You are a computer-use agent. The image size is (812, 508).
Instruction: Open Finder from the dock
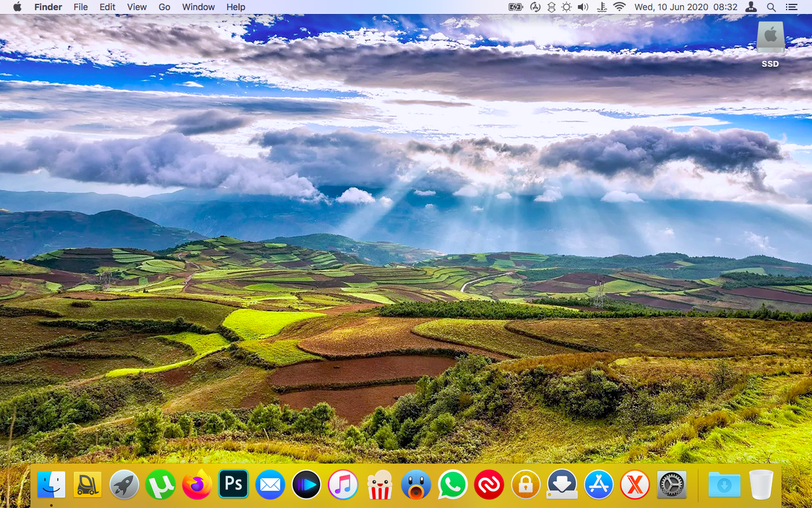coord(51,486)
